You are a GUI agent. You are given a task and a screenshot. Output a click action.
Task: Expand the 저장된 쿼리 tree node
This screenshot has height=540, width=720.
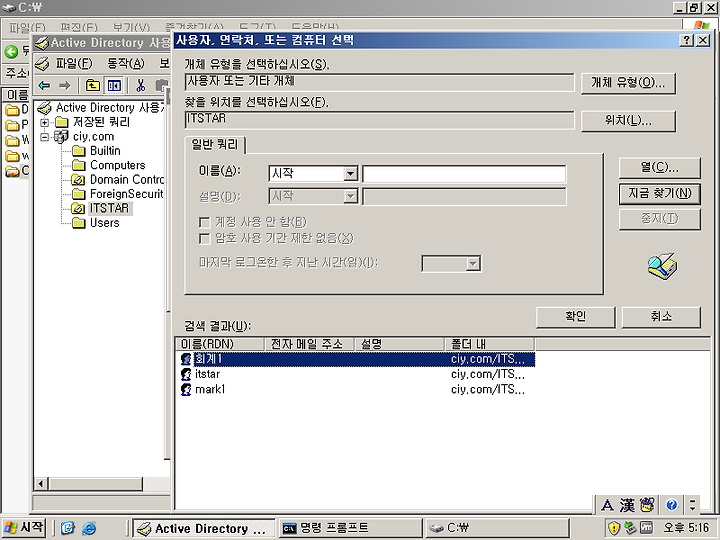click(x=45, y=122)
